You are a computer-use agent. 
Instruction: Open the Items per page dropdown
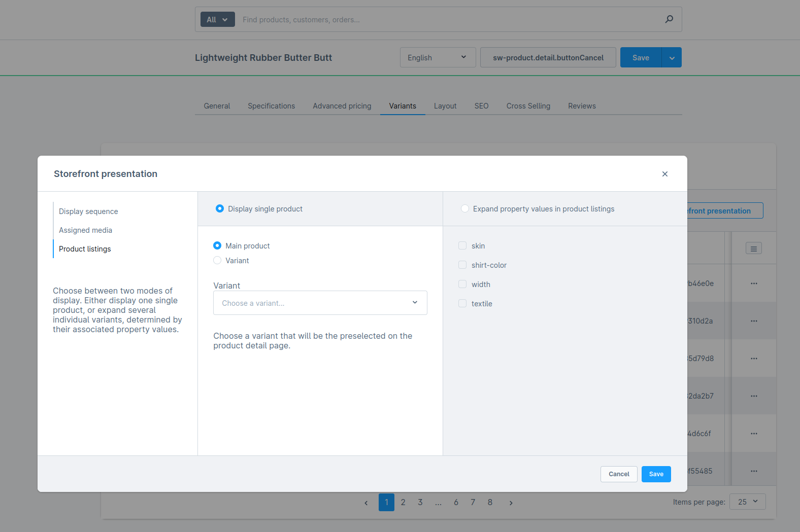pyautogui.click(x=747, y=502)
